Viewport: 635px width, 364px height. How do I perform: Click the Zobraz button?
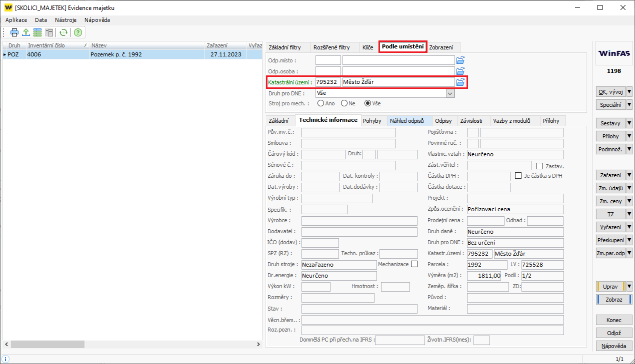(613, 300)
